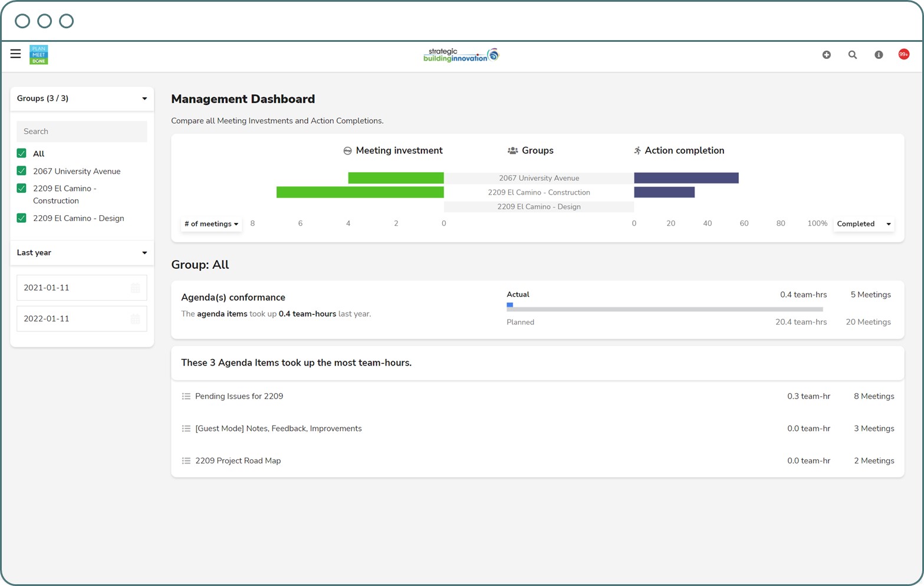Open the red 99+ notifications badge

click(x=903, y=54)
